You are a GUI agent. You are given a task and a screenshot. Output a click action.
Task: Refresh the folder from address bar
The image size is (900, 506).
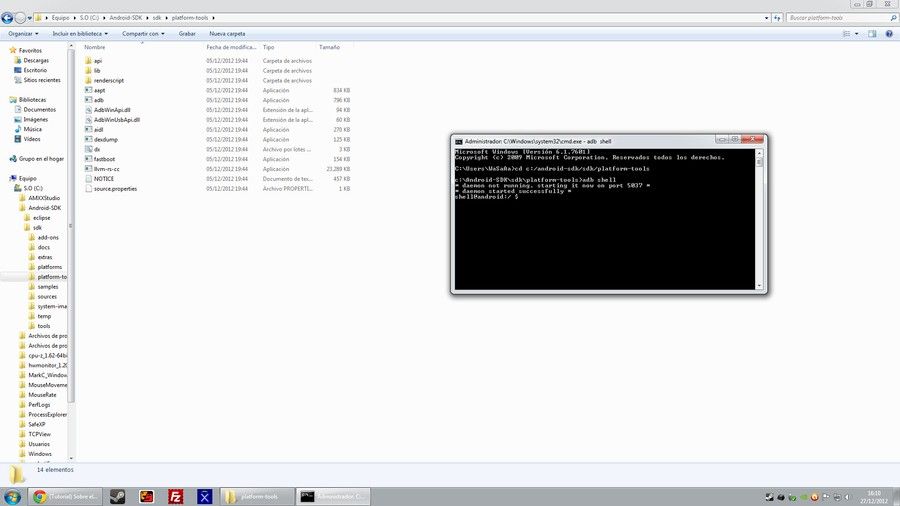tap(777, 18)
